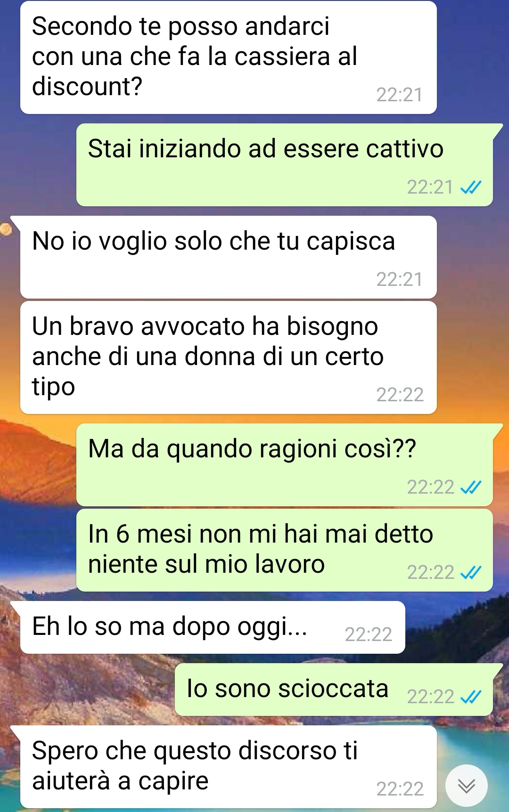This screenshot has height=812, width=509.
Task: Tap the read receipt on 'Stai iniziando ad essere cattivo'
Action: click(470, 188)
